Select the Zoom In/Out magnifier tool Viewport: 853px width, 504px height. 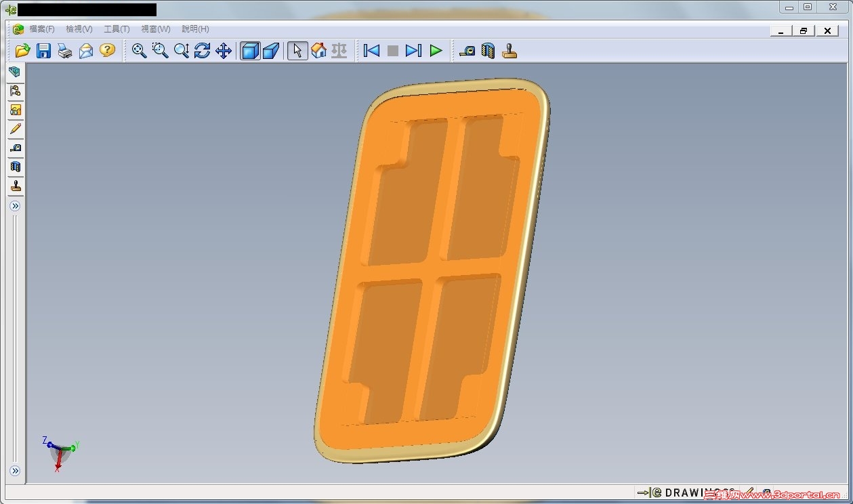[x=182, y=51]
